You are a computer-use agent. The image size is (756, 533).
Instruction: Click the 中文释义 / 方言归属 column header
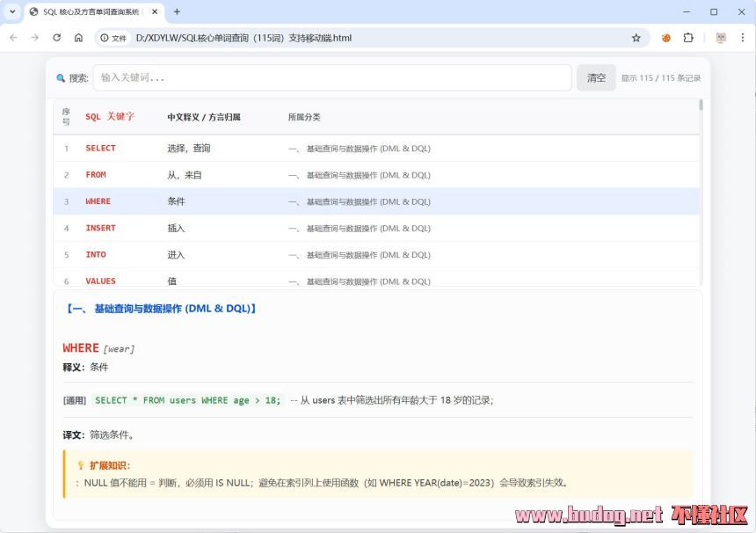[204, 117]
